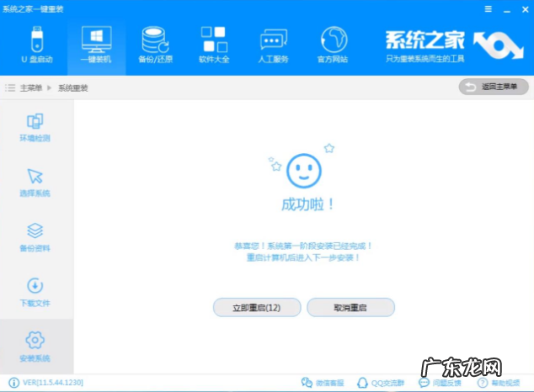The image size is (534, 392).
Task: Click 系统重装 breadcrumb text
Action: point(73,88)
